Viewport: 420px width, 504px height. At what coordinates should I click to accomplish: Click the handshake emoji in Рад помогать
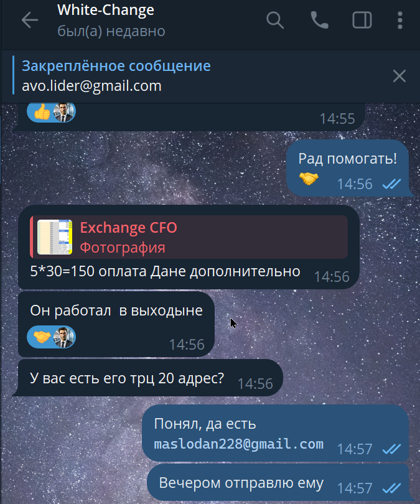[309, 179]
